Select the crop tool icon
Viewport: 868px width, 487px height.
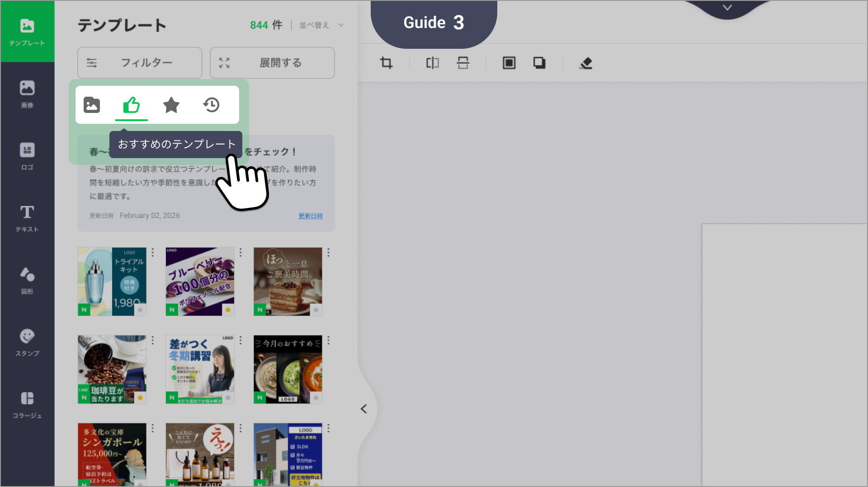click(386, 63)
